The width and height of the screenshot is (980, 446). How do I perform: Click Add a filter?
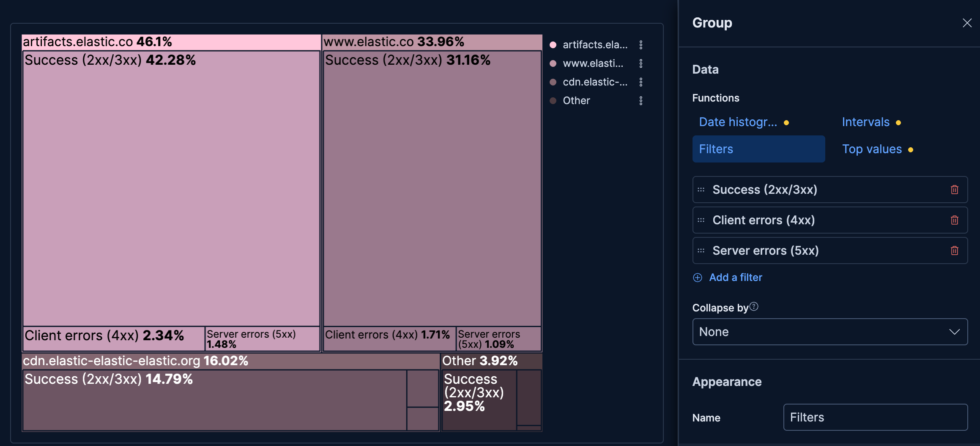735,277
